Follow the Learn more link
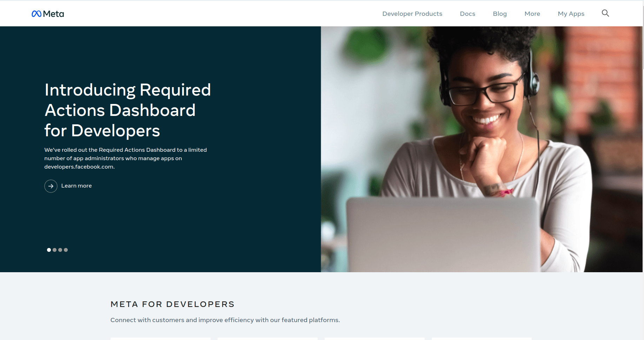The image size is (644, 340). 77,186
